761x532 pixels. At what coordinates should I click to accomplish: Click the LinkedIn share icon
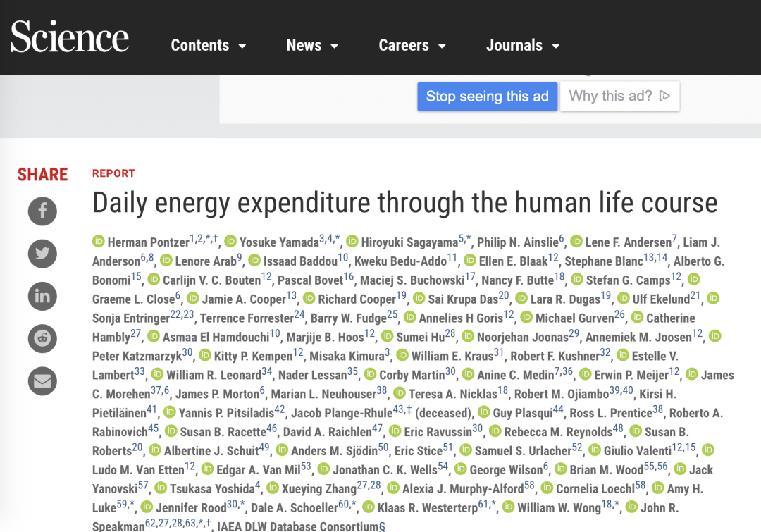(x=42, y=297)
